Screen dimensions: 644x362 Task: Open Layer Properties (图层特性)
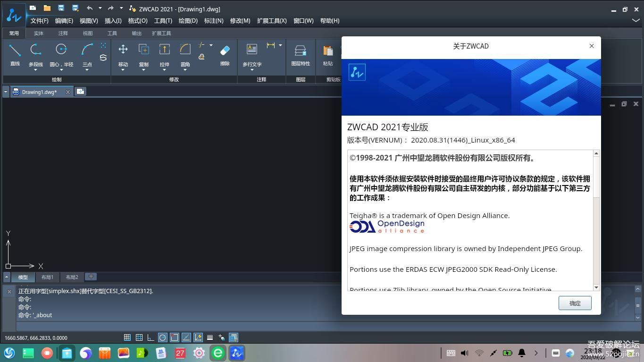(301, 54)
